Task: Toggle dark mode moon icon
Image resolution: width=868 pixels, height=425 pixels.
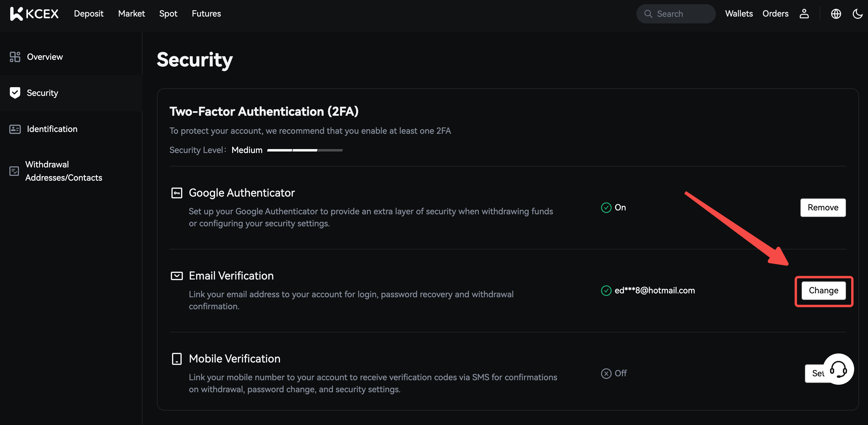Action: [x=857, y=14]
